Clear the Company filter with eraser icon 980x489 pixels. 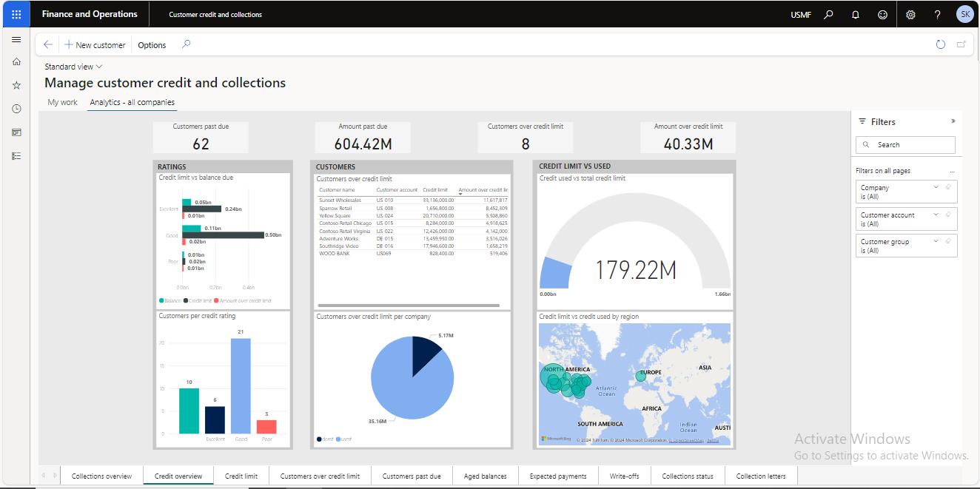(x=948, y=187)
